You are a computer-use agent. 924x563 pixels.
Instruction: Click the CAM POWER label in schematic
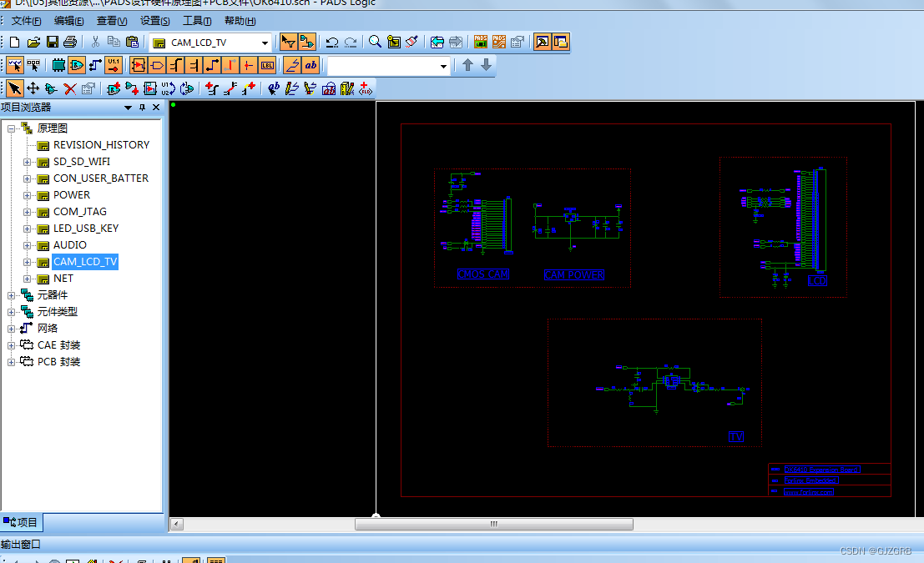point(574,274)
